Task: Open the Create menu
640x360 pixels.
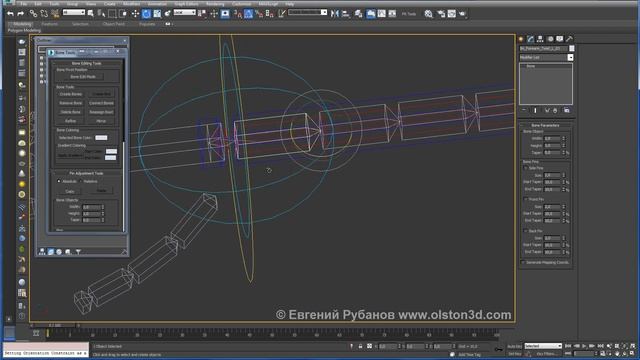Action: (x=109, y=4)
